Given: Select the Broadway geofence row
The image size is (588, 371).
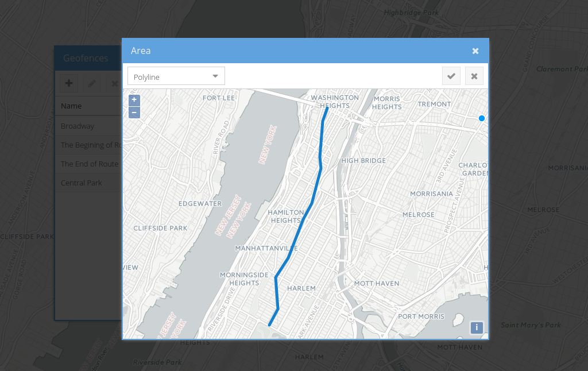Looking at the screenshot, I should [x=86, y=126].
